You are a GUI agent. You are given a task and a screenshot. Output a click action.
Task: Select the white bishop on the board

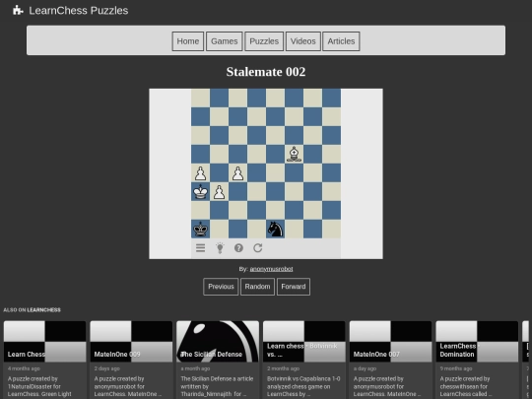[x=295, y=154]
